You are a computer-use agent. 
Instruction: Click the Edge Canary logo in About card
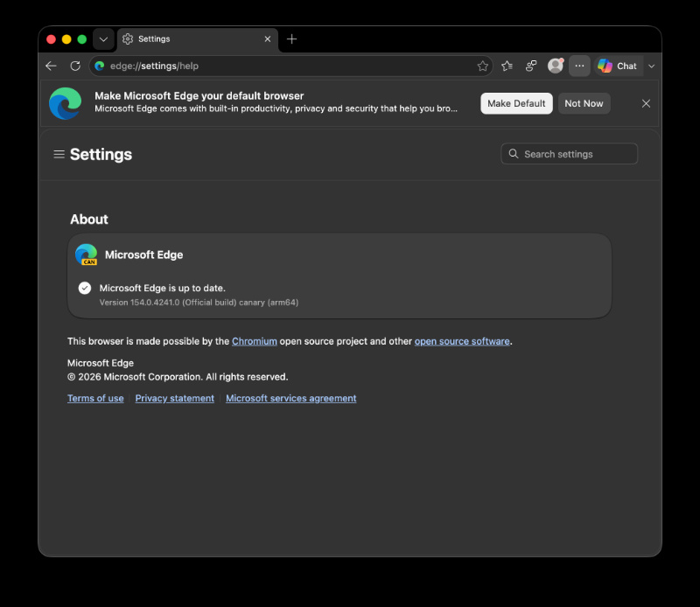tap(86, 255)
